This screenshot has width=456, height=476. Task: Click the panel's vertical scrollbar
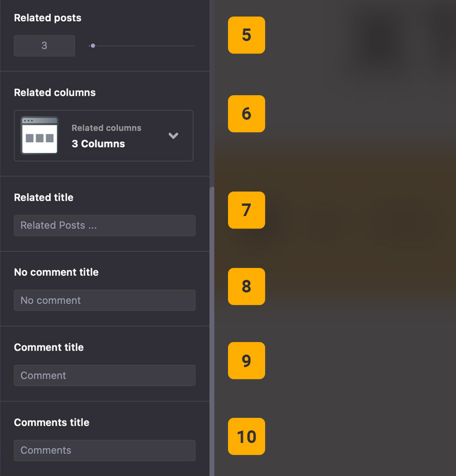(212, 331)
